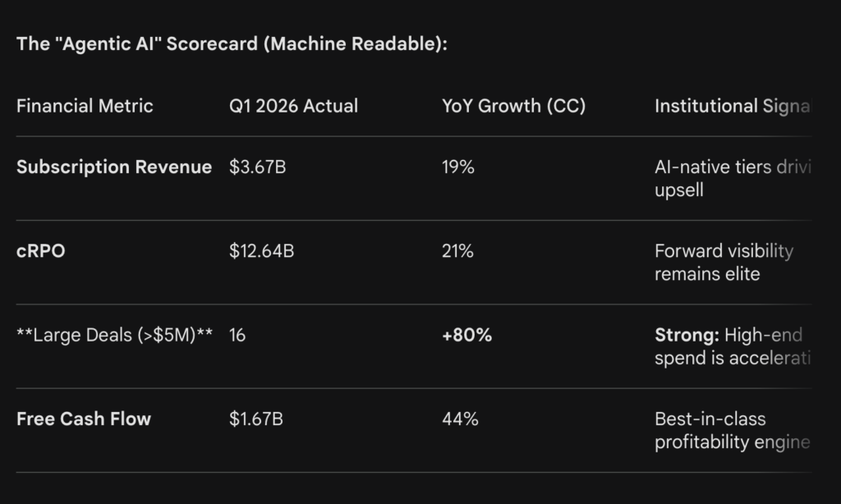Click the 19% growth cell
The width and height of the screenshot is (841, 504).
pos(458,167)
